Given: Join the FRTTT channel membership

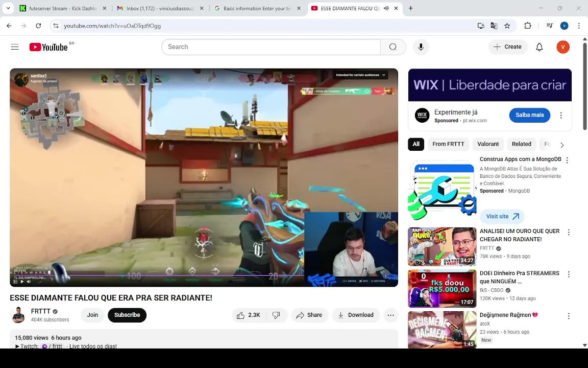Looking at the screenshot, I should (92, 315).
